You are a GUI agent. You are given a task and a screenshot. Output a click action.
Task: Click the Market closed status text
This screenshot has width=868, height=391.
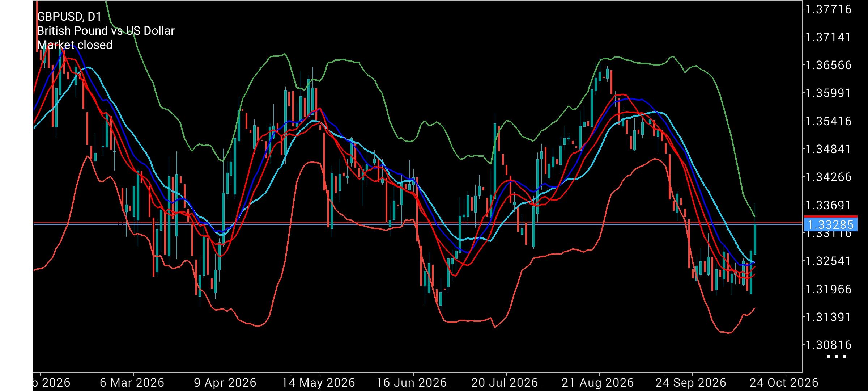pyautogui.click(x=75, y=45)
